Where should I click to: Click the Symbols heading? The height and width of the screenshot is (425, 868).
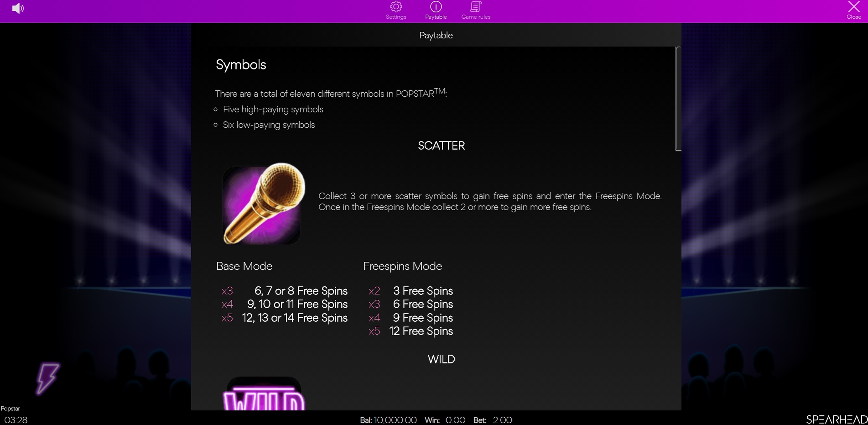(241, 64)
